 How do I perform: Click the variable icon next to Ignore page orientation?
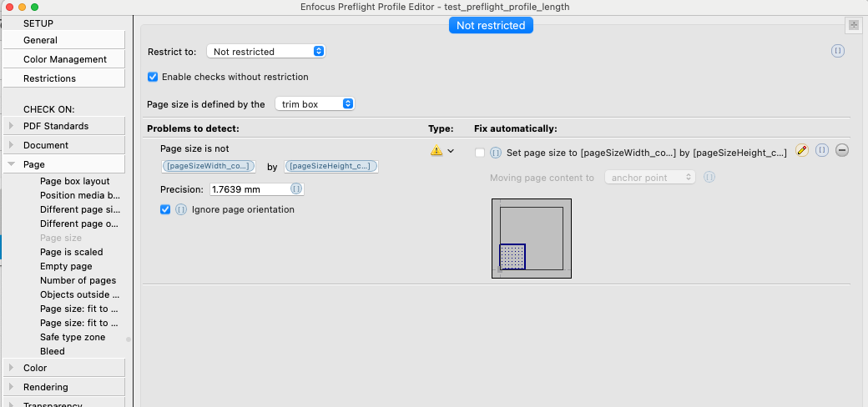(x=181, y=209)
